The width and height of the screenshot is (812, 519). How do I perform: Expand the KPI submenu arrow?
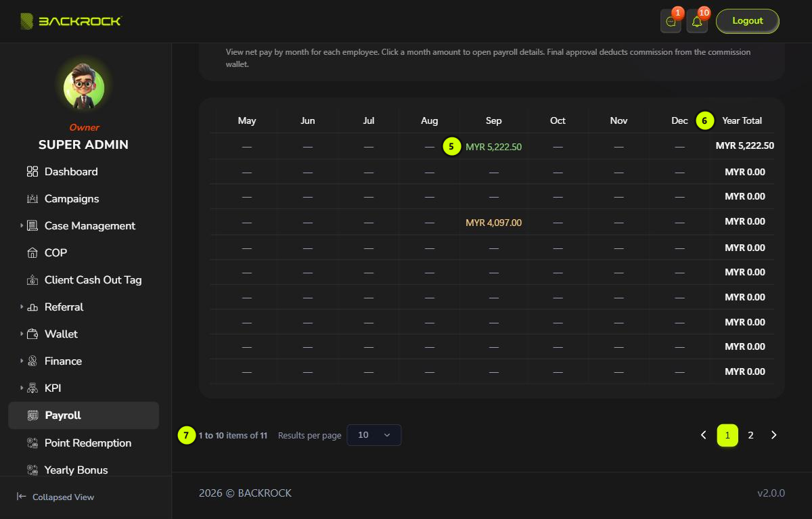point(21,388)
